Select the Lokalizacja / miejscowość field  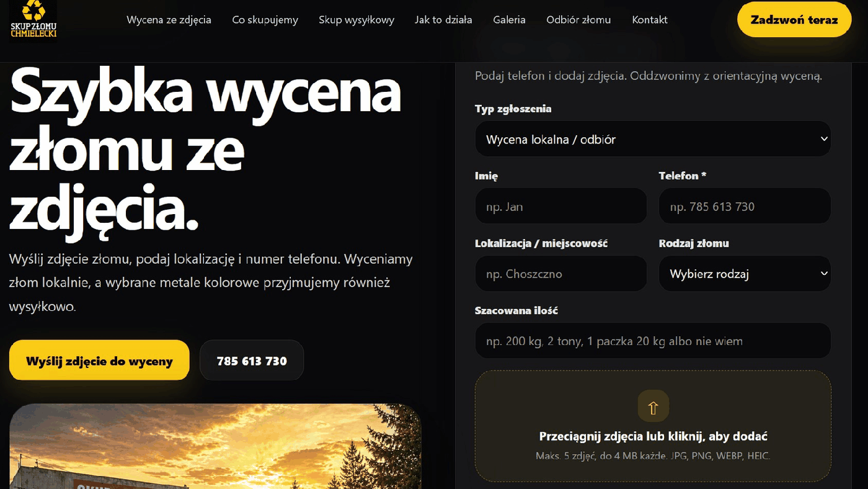point(561,274)
